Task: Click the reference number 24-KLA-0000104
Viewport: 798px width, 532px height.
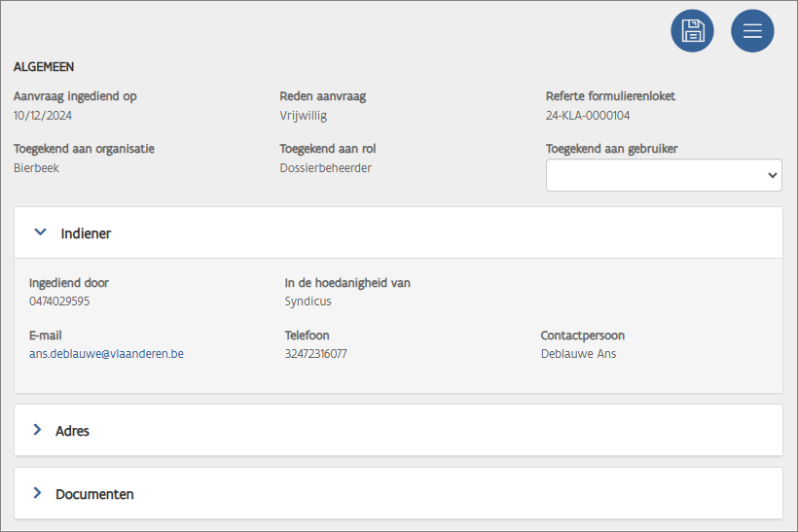Action: tap(588, 116)
